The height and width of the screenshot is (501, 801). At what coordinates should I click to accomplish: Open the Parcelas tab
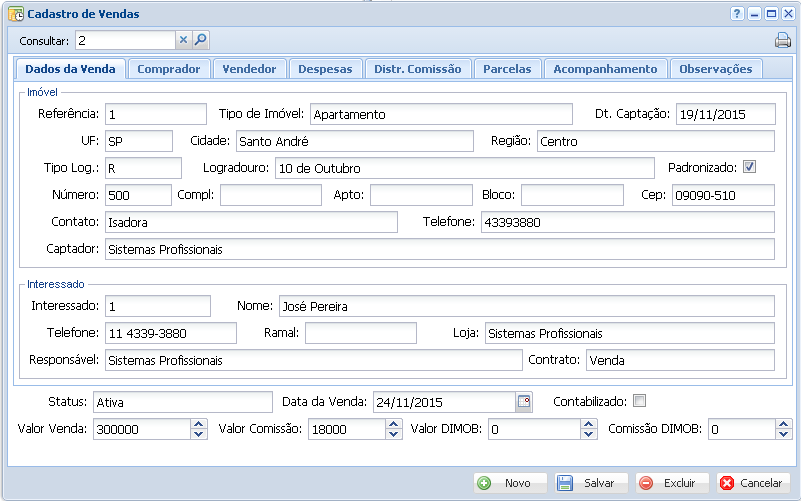508,69
